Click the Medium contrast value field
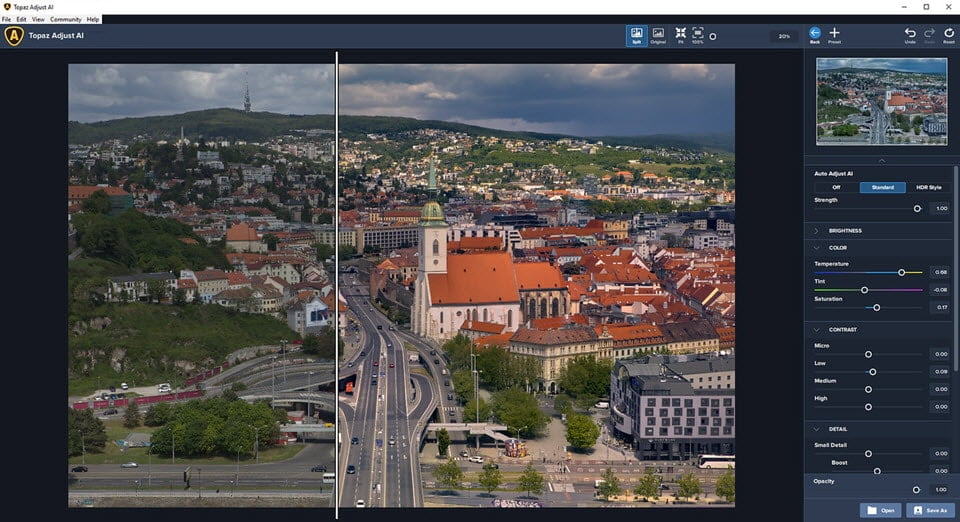 pos(941,389)
